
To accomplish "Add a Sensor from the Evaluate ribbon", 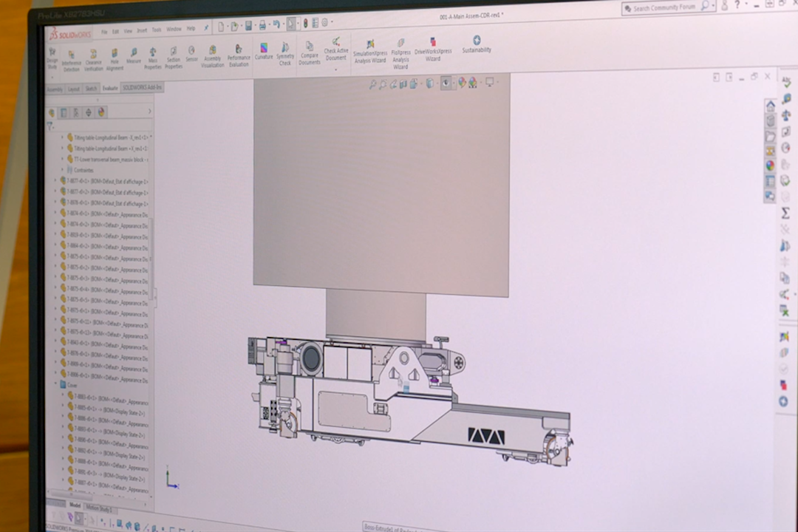I will (x=191, y=54).
